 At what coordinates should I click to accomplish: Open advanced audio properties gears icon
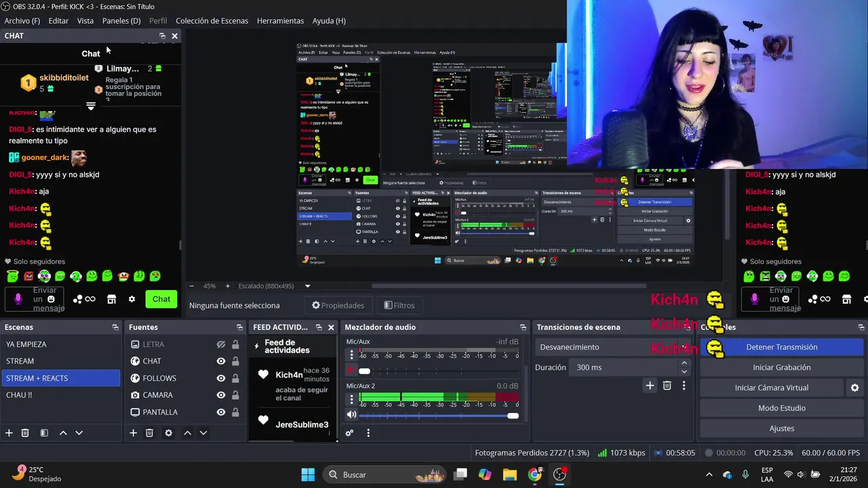(349, 433)
